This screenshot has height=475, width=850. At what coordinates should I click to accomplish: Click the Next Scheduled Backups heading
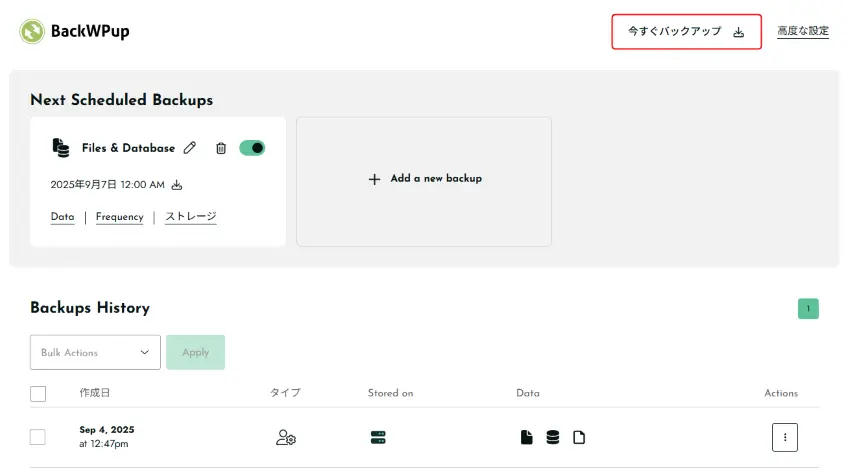(121, 100)
